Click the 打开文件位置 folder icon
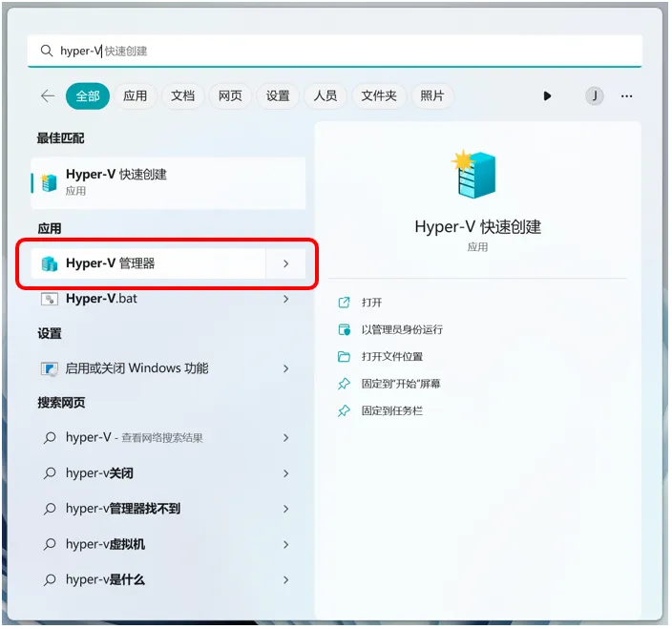The width and height of the screenshot is (672, 629). click(x=345, y=356)
